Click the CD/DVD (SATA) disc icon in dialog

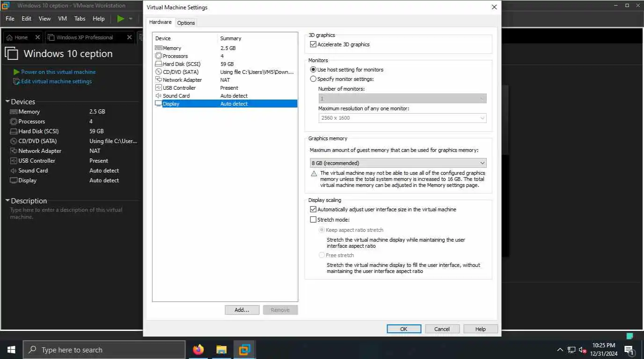(x=158, y=72)
